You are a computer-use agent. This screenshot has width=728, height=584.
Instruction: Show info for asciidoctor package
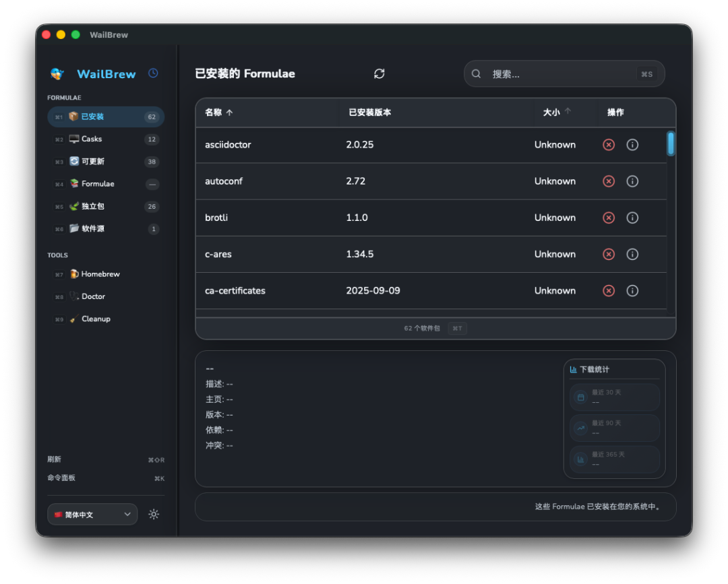tap(632, 144)
